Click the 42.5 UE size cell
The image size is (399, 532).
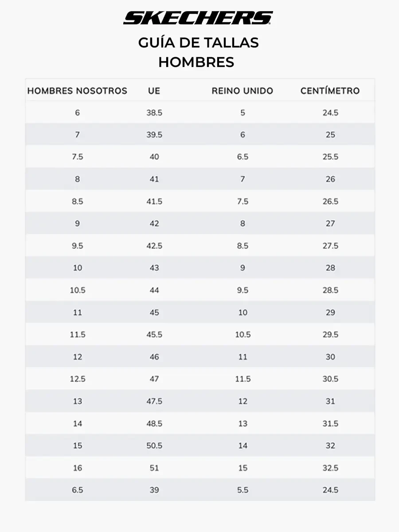tap(154, 246)
